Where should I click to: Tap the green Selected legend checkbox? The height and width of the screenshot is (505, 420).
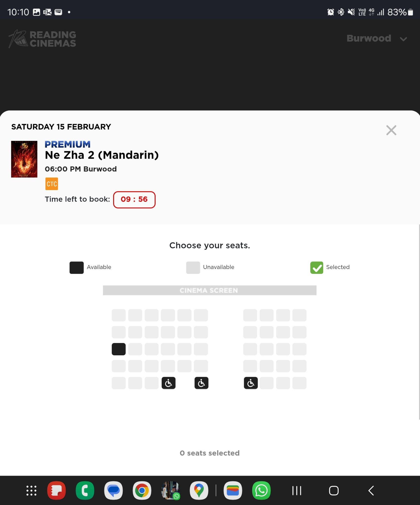tap(317, 268)
